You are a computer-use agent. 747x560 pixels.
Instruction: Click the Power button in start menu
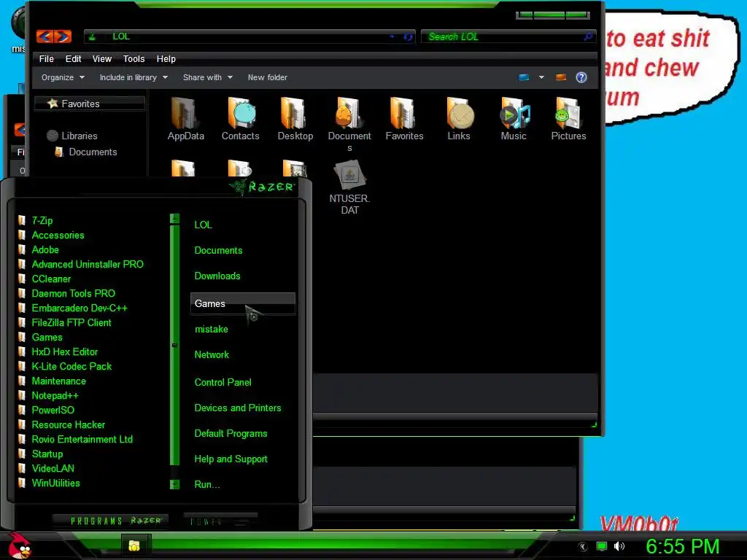(x=220, y=521)
